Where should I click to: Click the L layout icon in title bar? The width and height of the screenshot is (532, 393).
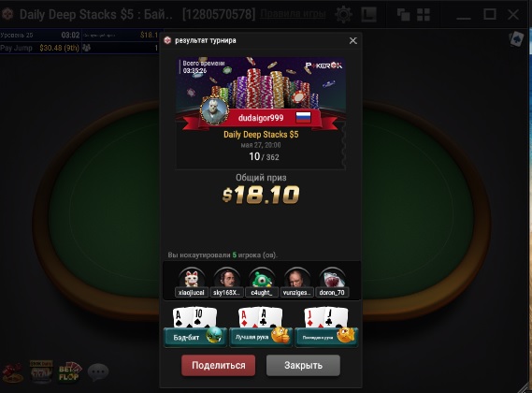click(x=368, y=15)
